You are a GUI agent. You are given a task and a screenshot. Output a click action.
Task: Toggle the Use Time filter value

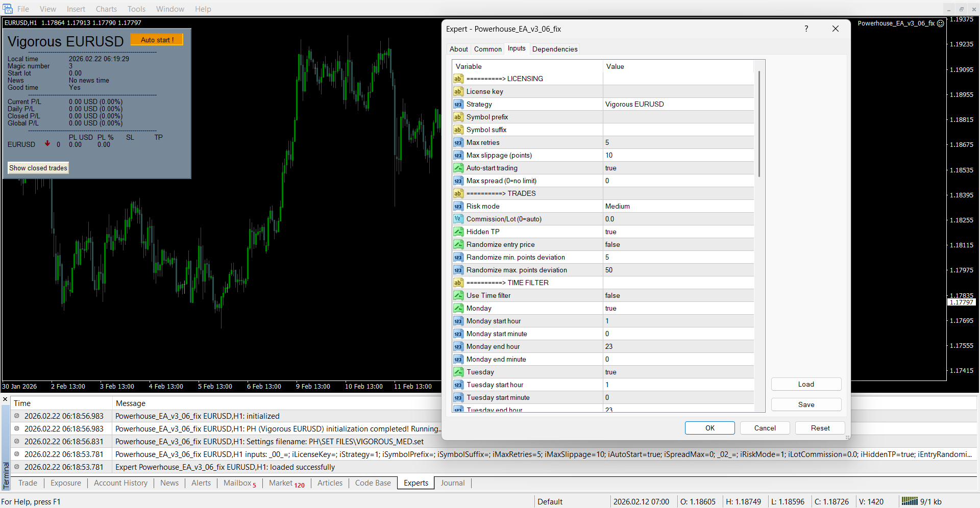(x=678, y=296)
